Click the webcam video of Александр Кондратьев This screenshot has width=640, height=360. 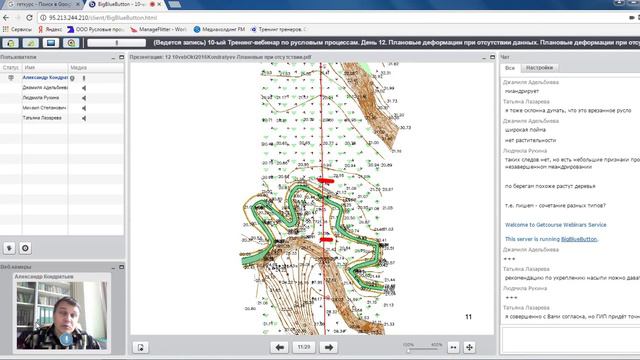click(x=62, y=315)
